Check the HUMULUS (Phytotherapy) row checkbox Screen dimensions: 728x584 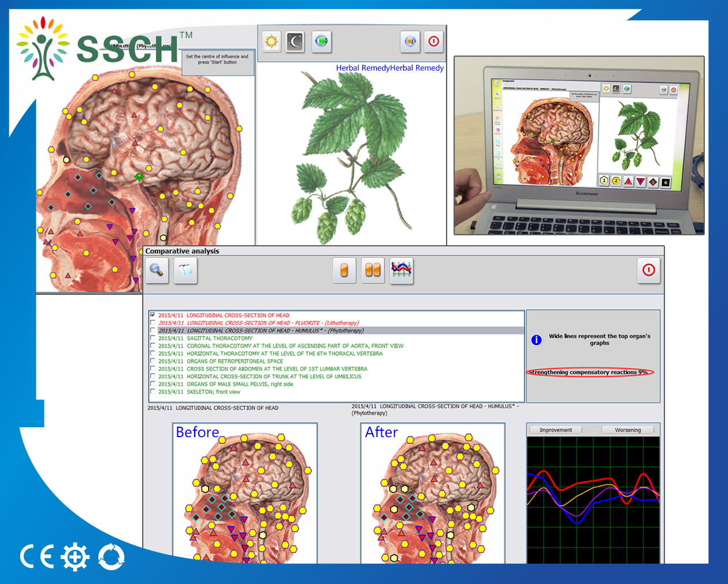(153, 331)
